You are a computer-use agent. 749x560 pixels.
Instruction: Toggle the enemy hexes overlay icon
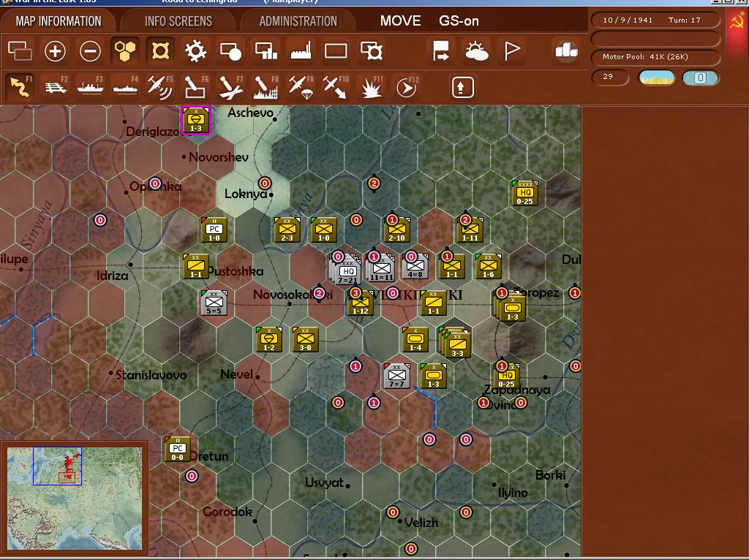pyautogui.click(x=160, y=50)
